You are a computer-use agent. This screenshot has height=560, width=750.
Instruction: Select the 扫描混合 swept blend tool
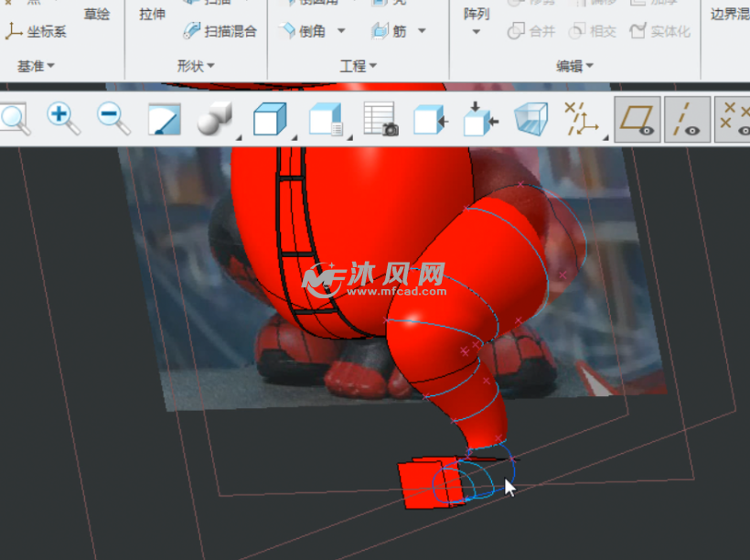[x=220, y=31]
